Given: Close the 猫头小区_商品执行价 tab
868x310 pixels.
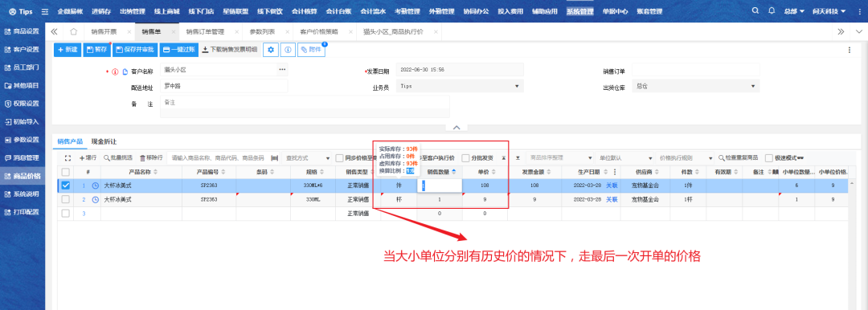Looking at the screenshot, I should [x=436, y=32].
